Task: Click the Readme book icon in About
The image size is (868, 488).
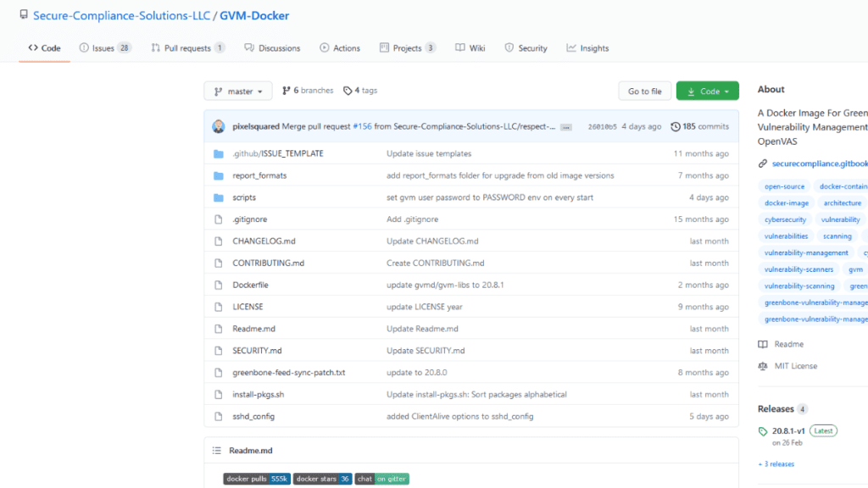Action: click(x=763, y=344)
